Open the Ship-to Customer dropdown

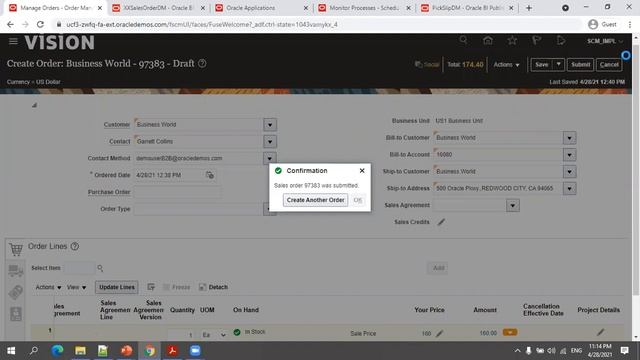point(569,172)
